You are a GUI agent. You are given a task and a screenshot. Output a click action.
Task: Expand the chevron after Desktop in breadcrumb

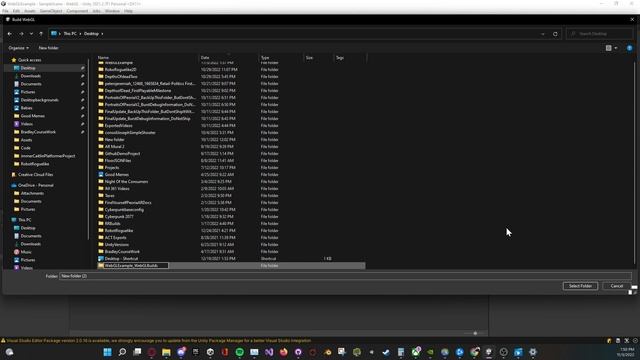tap(102, 34)
